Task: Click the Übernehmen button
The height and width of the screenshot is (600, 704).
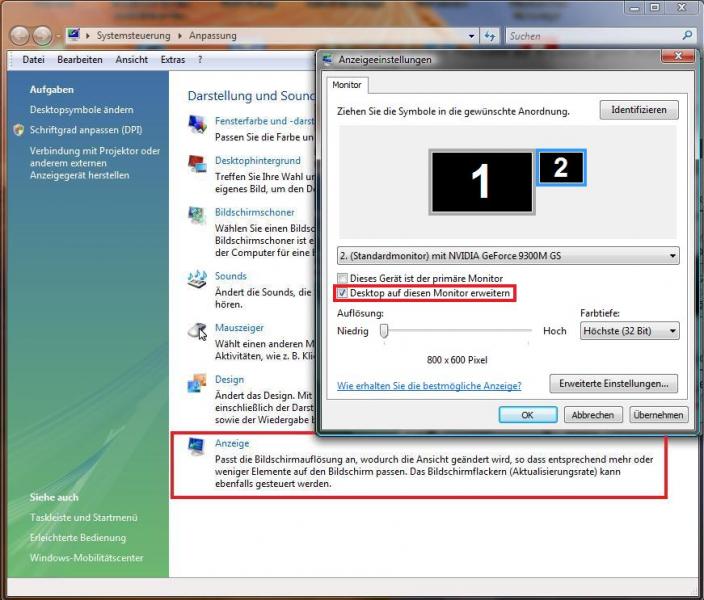Action: pos(658,415)
